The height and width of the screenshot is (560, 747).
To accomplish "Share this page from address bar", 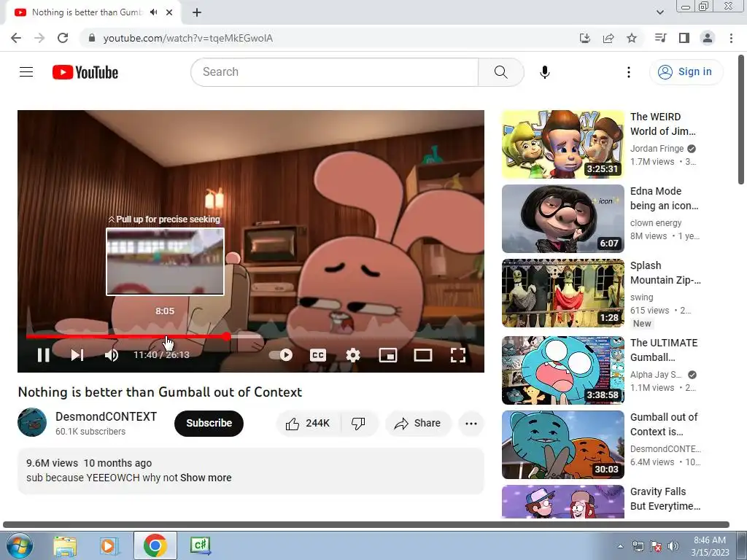I will pos(608,38).
